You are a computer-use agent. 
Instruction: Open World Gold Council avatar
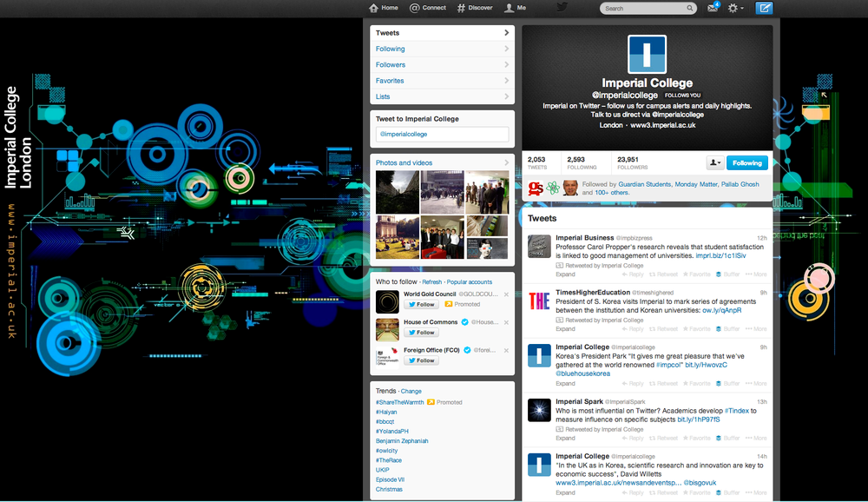tap(387, 302)
